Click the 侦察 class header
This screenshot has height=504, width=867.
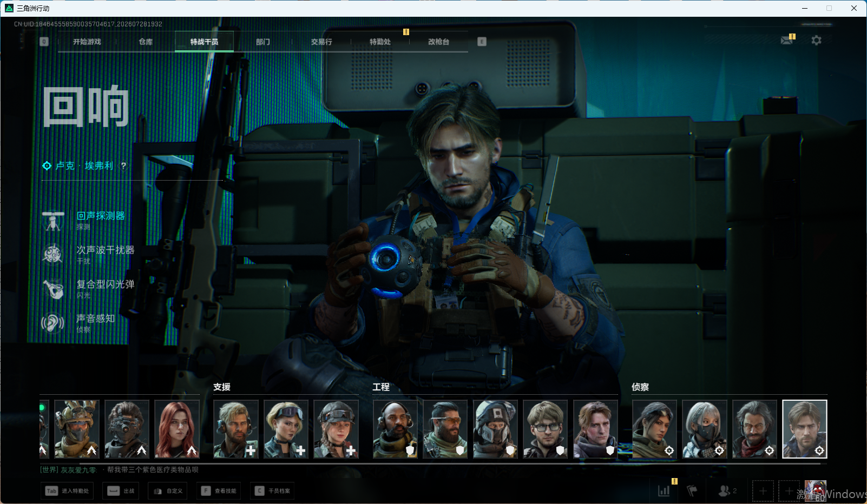coord(640,387)
